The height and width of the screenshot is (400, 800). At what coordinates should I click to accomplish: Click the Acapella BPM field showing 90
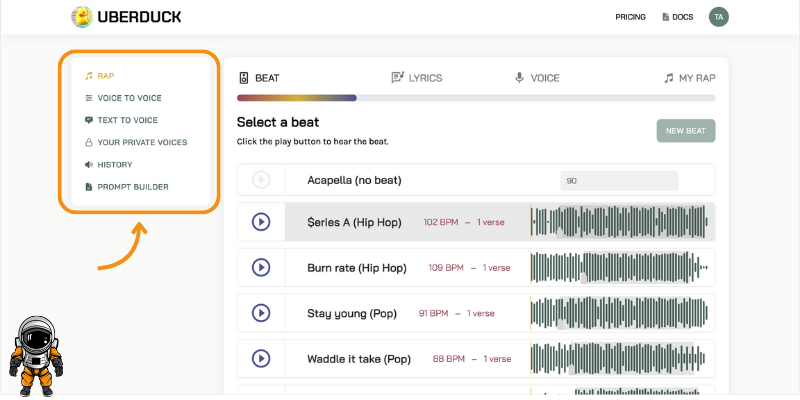point(619,181)
